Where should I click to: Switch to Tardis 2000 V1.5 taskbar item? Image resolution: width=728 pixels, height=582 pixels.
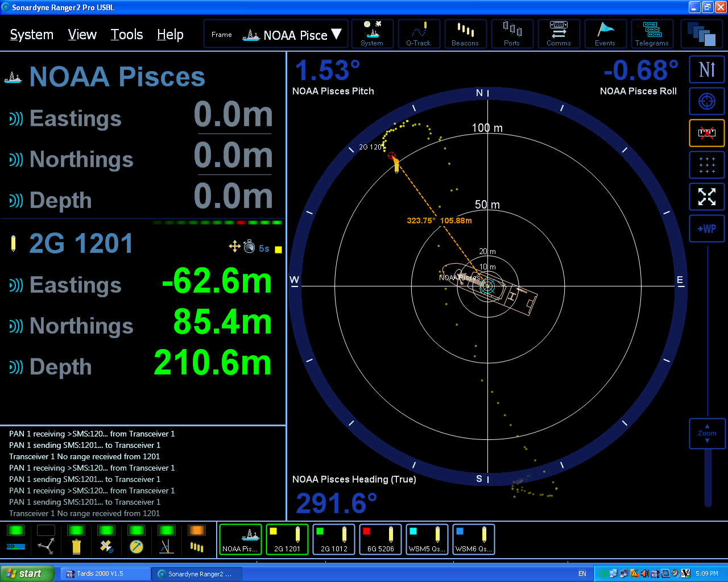point(105,573)
